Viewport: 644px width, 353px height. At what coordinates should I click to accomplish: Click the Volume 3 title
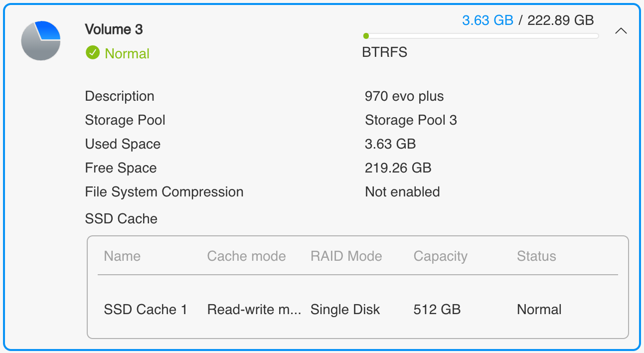(114, 29)
